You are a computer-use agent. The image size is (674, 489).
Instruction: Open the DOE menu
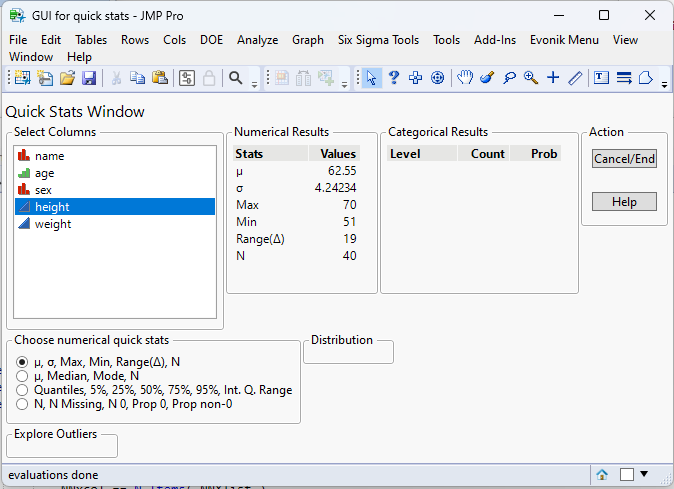211,40
